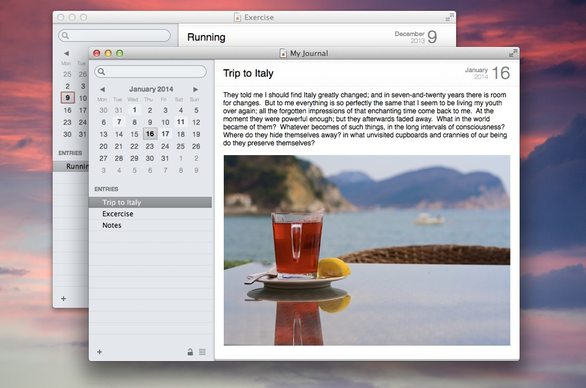Click the Running title in Exercise window

(206, 37)
